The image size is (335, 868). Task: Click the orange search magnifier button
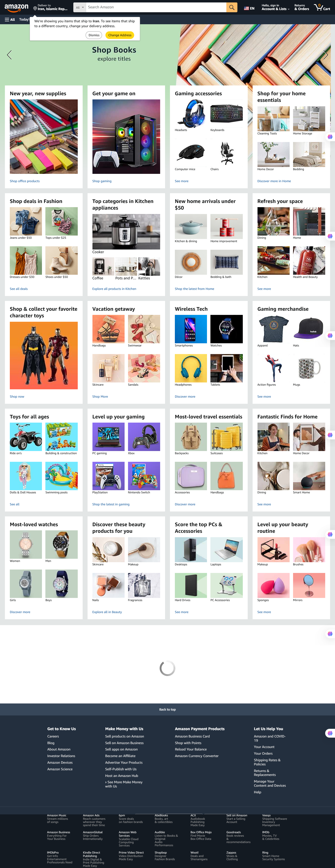232,7
